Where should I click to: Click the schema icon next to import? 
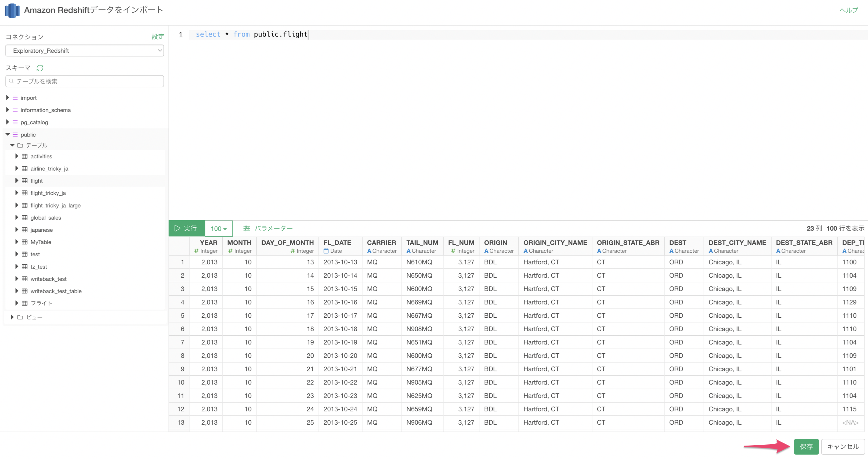15,98
